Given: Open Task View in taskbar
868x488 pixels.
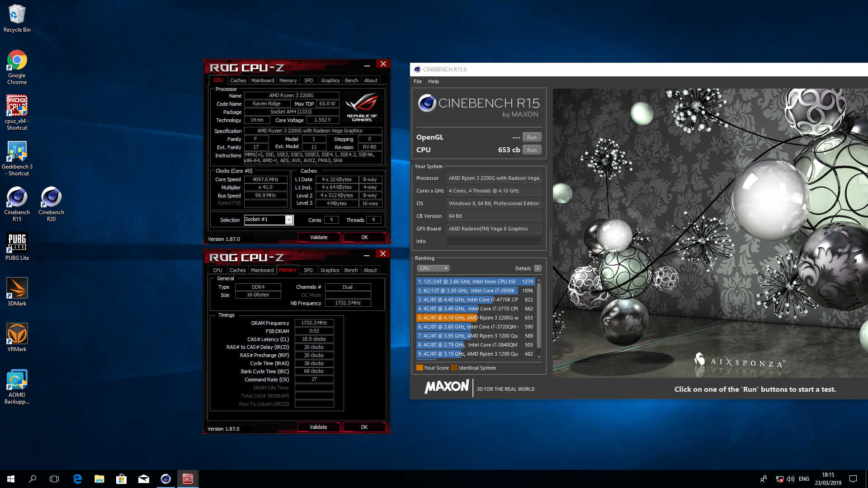Looking at the screenshot, I should pyautogui.click(x=54, y=479).
